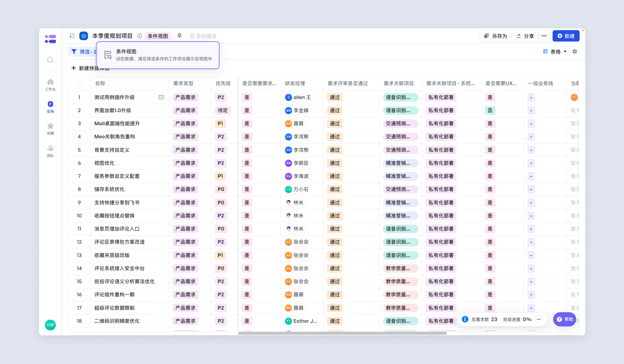
Task: Click P1 tag in Mail桌面端性能提升 row
Action: click(220, 124)
